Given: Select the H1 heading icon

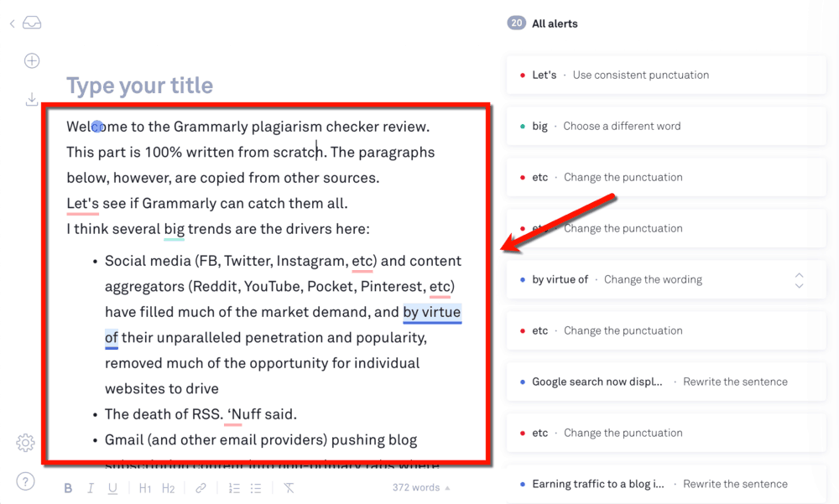Looking at the screenshot, I should click(145, 487).
